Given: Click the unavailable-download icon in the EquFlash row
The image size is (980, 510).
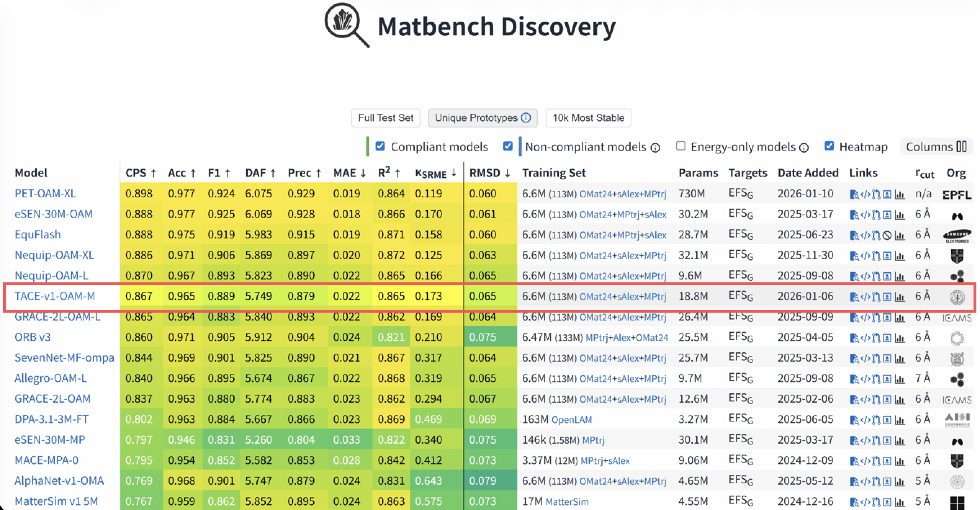Looking at the screenshot, I should 887,236.
